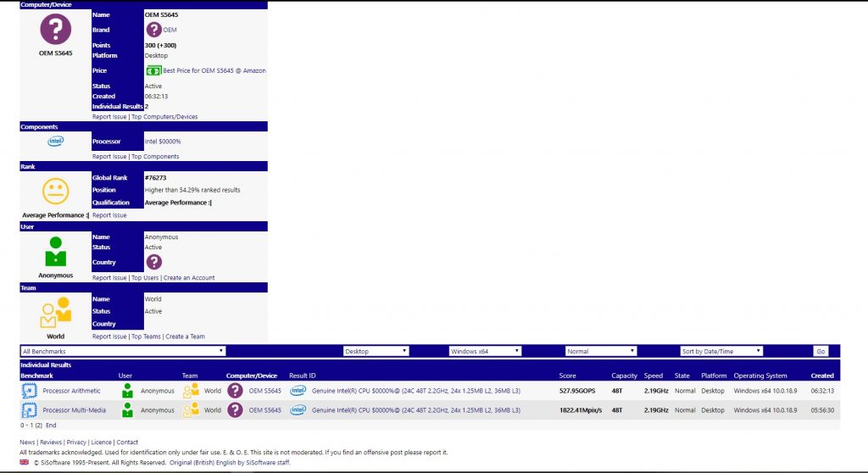Click the Intel logo in Components
Image resolution: width=868 pixels, height=473 pixels.
pyautogui.click(x=55, y=142)
